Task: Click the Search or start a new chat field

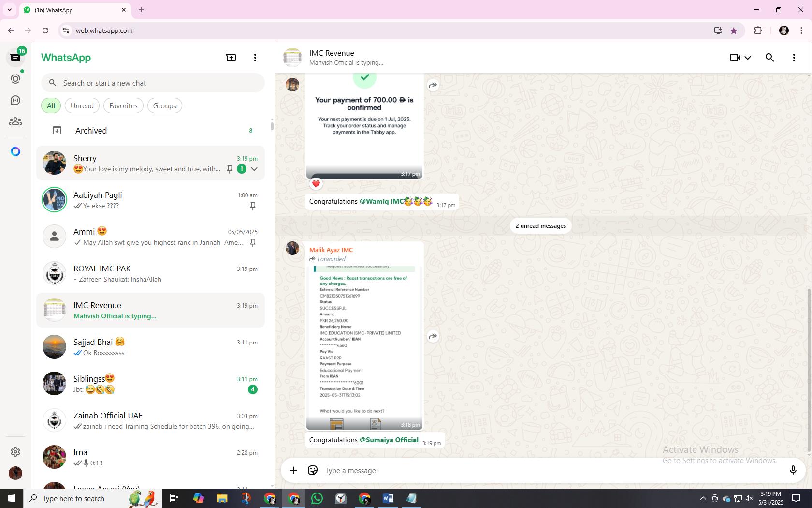Action: point(153,83)
